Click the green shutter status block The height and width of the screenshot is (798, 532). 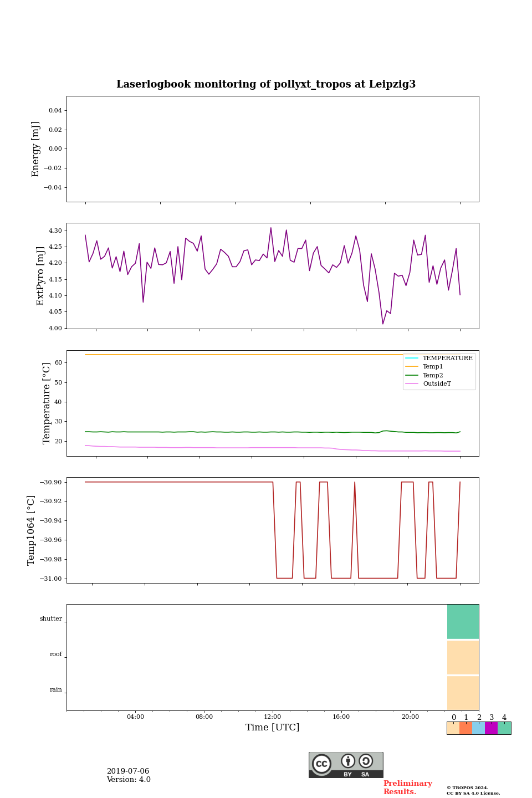coord(463,621)
